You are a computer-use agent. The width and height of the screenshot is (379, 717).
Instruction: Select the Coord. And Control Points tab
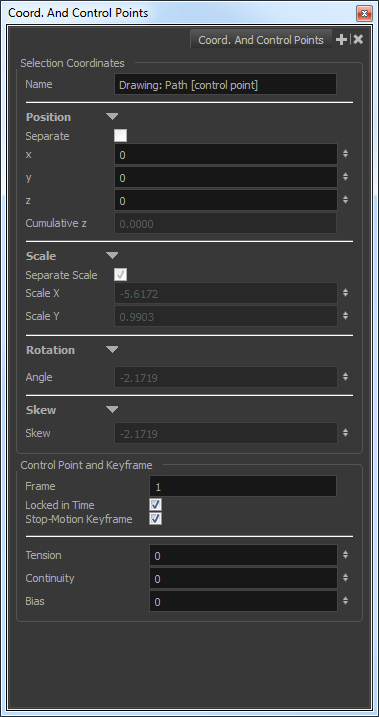(261, 40)
